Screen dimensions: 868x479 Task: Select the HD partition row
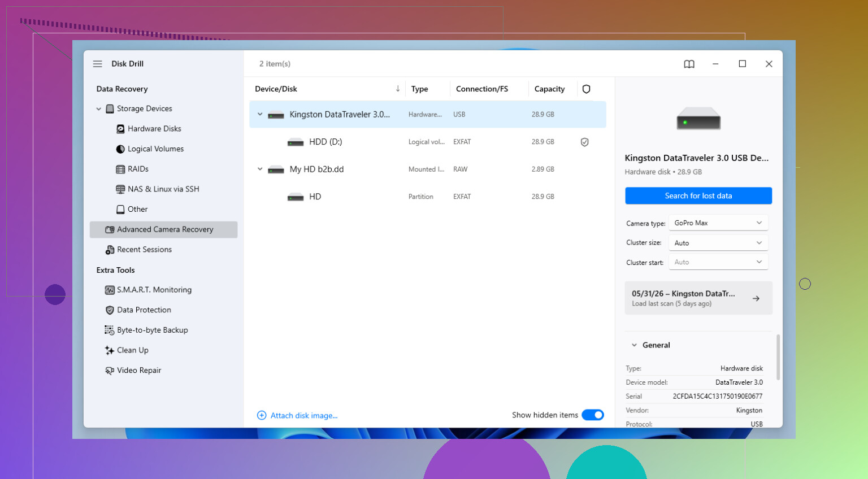click(427, 197)
